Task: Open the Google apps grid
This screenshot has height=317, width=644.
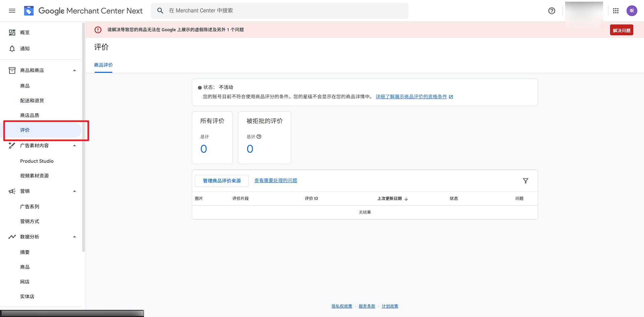Action: [616, 11]
